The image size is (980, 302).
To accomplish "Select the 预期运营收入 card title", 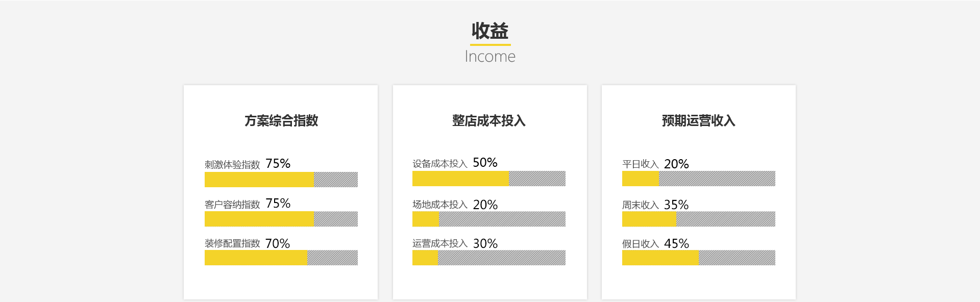I will click(x=699, y=121).
